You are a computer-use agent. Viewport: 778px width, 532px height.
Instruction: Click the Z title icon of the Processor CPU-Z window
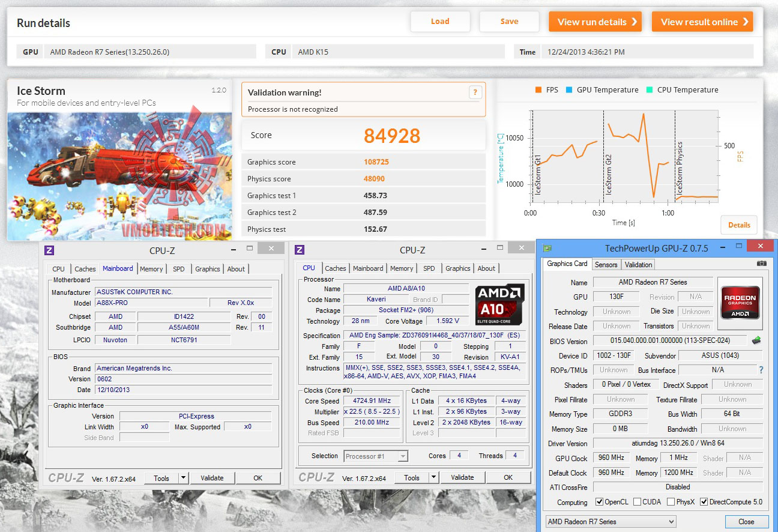[300, 250]
